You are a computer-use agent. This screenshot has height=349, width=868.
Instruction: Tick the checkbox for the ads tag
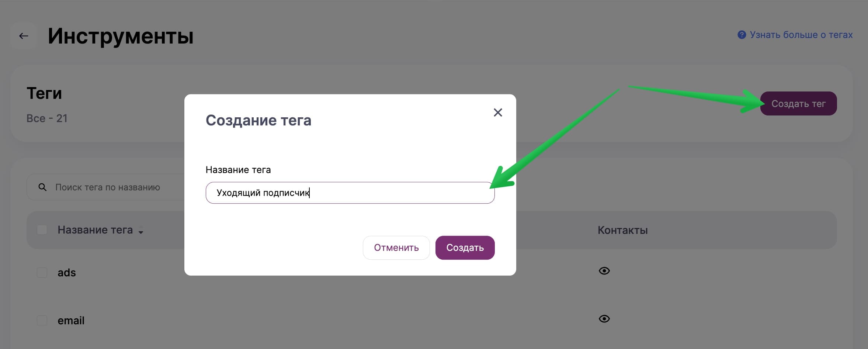[x=42, y=273]
